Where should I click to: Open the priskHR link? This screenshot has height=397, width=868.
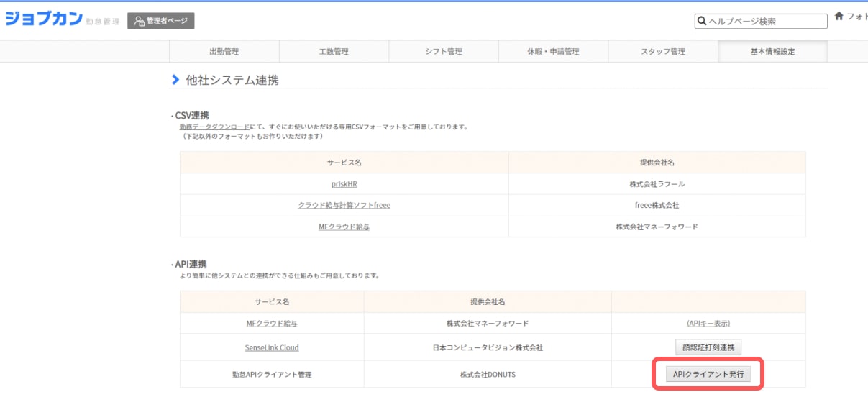[344, 184]
